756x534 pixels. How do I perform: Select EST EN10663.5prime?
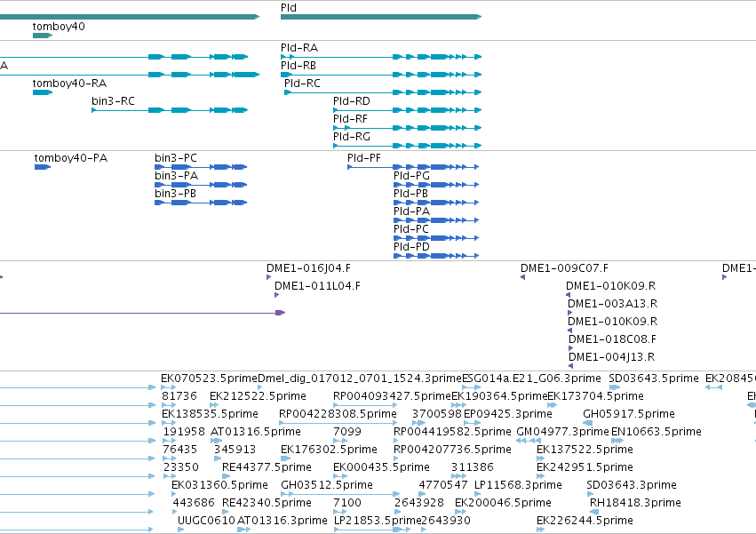coord(617,441)
